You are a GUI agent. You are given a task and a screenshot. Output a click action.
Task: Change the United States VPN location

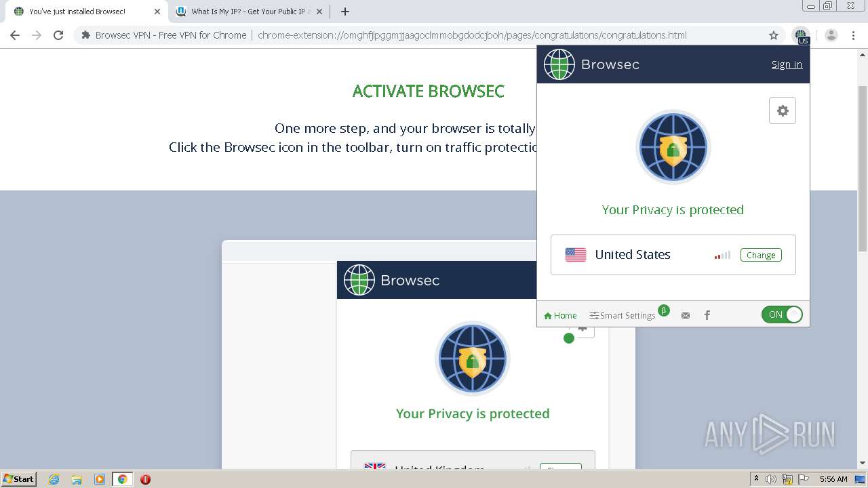point(761,255)
